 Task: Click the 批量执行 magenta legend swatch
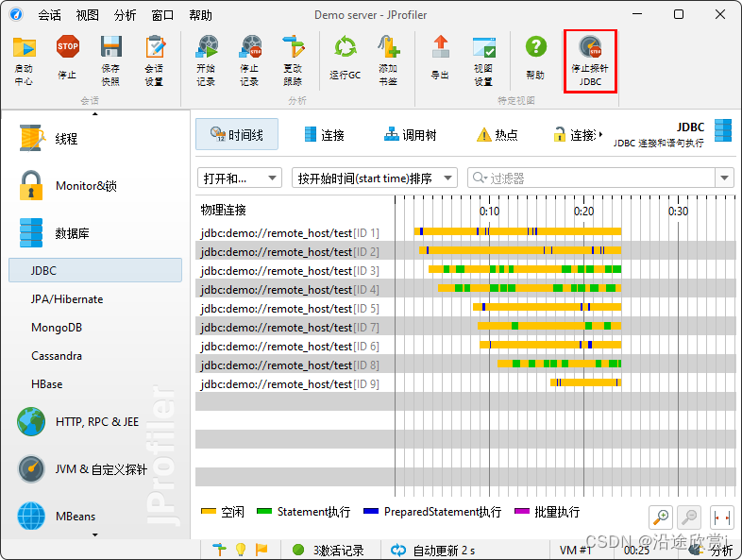521,511
